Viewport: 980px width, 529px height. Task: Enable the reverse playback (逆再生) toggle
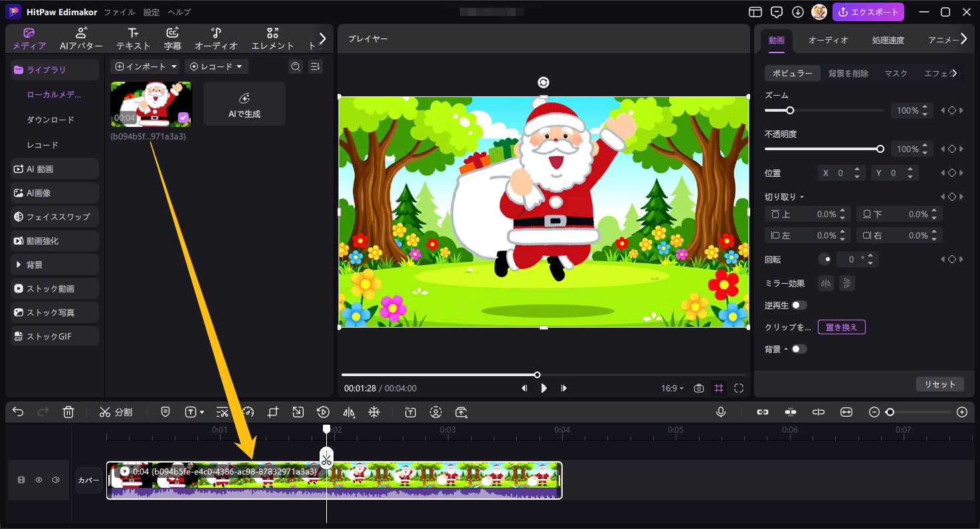[799, 305]
